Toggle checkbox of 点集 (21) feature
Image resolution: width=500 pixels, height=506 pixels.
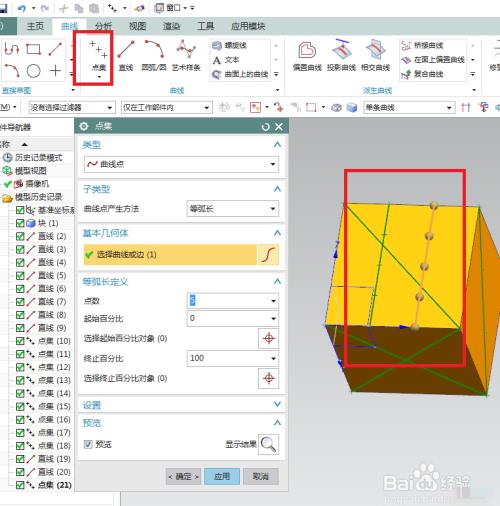20,485
